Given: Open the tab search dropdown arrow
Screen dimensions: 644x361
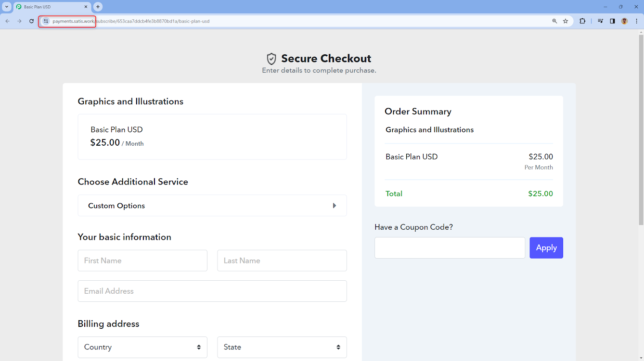Looking at the screenshot, I should 7,7.
